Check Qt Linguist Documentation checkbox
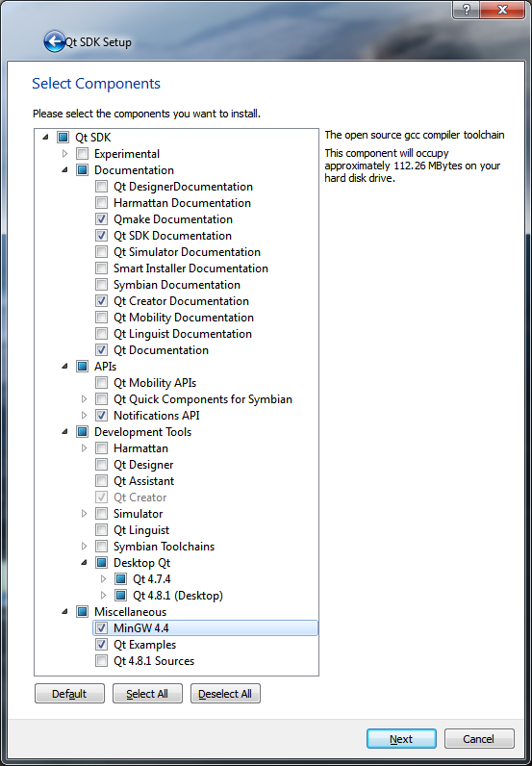Image resolution: width=532 pixels, height=766 pixels. point(101,334)
